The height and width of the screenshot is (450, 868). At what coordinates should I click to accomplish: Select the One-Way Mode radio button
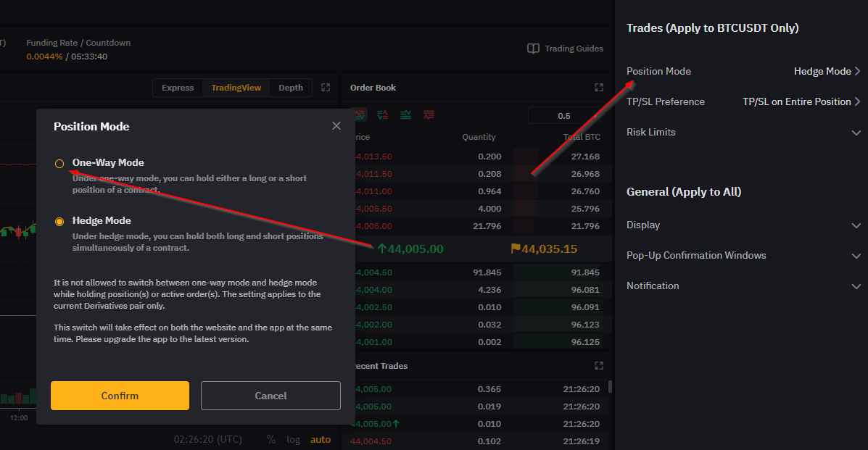(x=59, y=163)
